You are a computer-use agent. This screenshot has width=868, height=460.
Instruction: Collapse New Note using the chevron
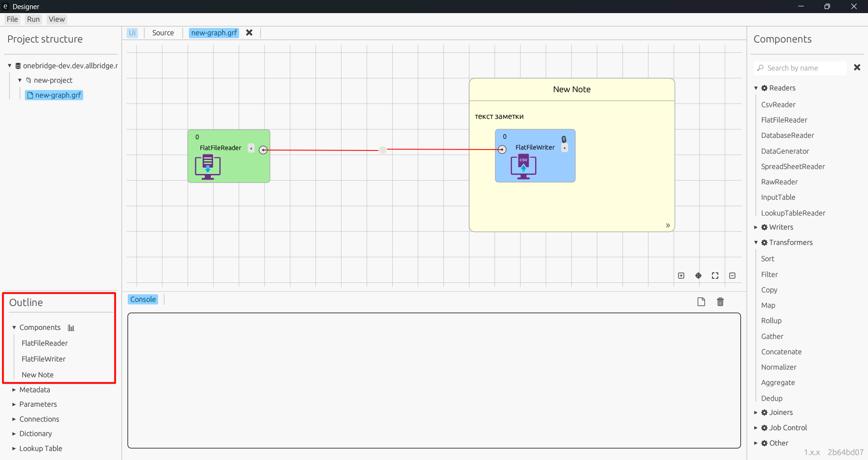click(668, 225)
